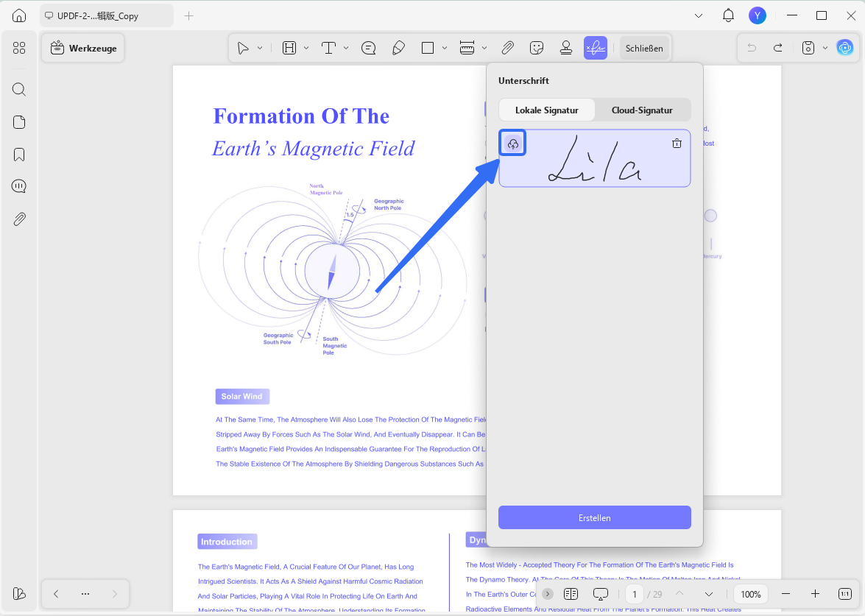This screenshot has width=865, height=616.
Task: Open notifications bell
Action: click(x=728, y=15)
